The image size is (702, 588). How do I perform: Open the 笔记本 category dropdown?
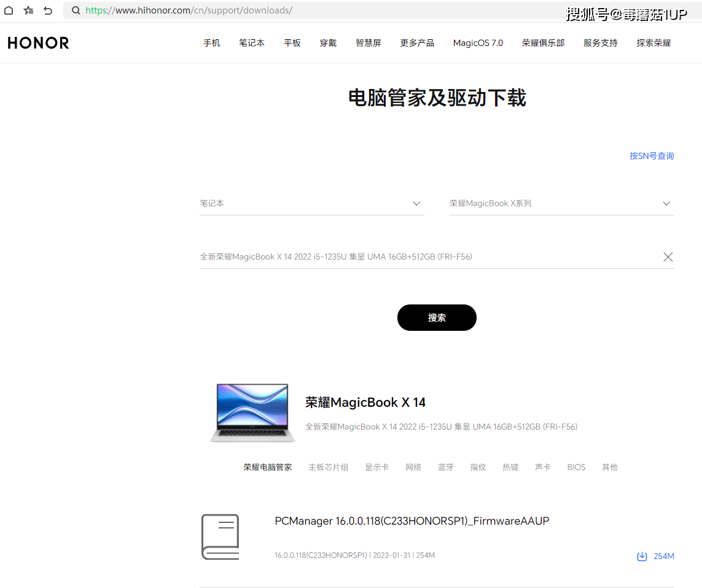tap(311, 204)
